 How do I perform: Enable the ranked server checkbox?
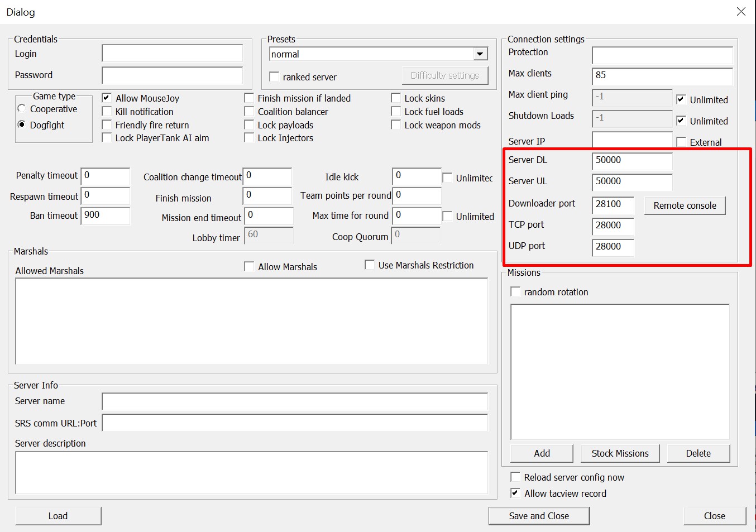coord(274,77)
